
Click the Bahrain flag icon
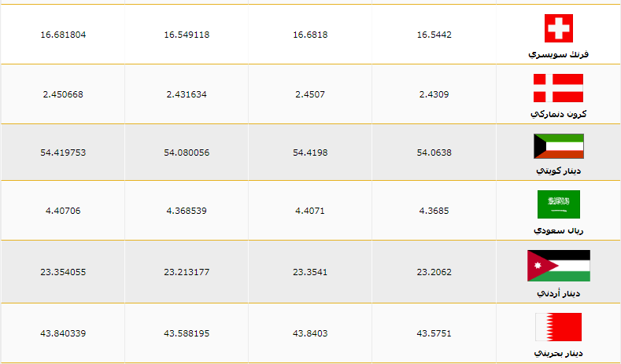[558, 327]
